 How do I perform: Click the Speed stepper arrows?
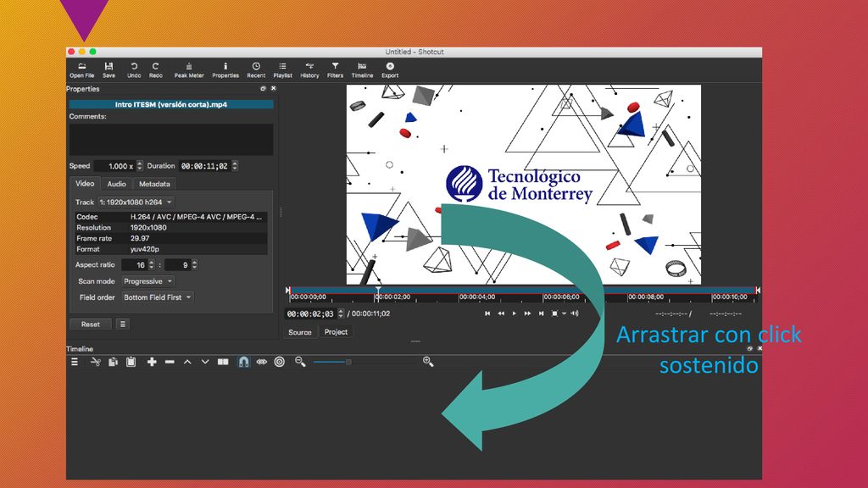click(140, 165)
